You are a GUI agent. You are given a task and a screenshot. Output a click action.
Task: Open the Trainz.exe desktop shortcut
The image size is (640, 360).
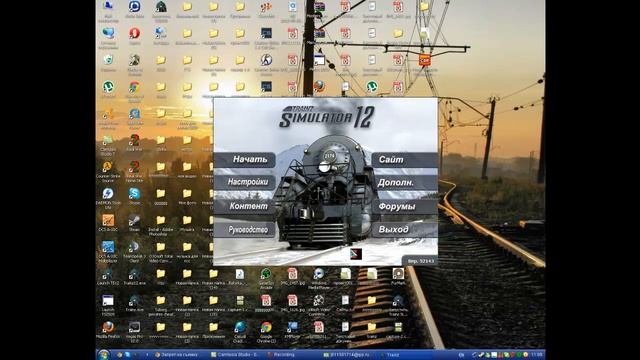tap(134, 303)
